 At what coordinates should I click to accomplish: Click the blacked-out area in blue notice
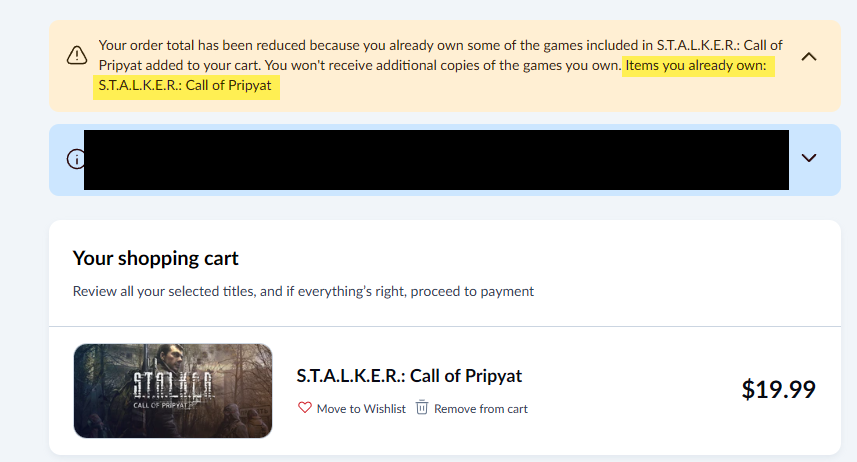[436, 160]
